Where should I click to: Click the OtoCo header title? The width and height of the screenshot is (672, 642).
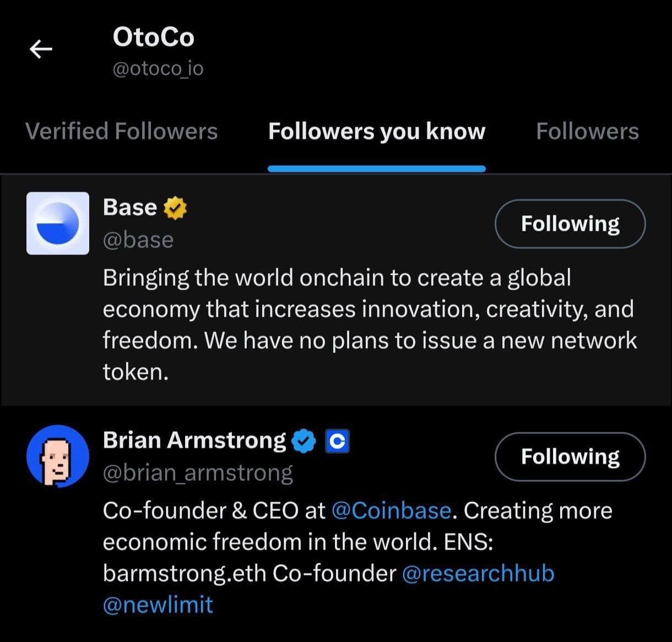(x=154, y=37)
